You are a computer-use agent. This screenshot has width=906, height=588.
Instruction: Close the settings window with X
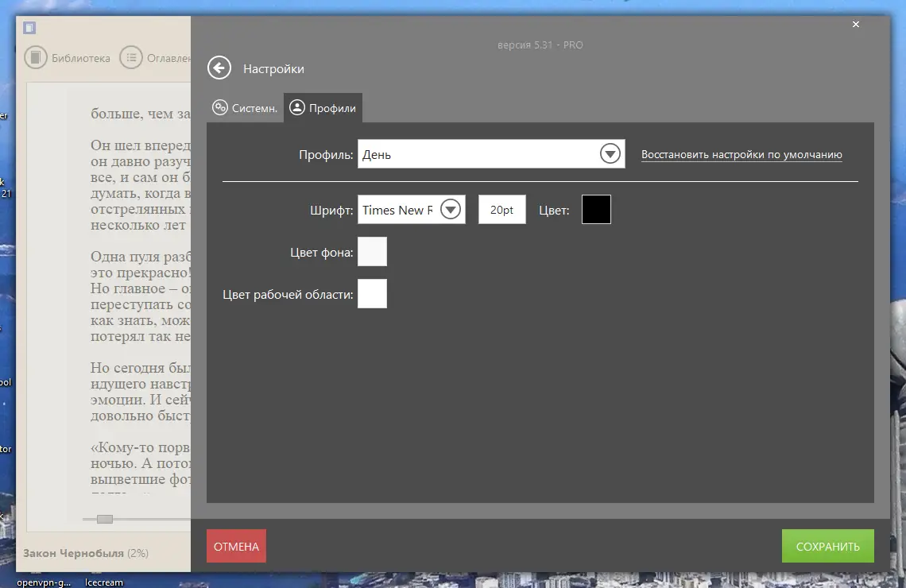[856, 25]
